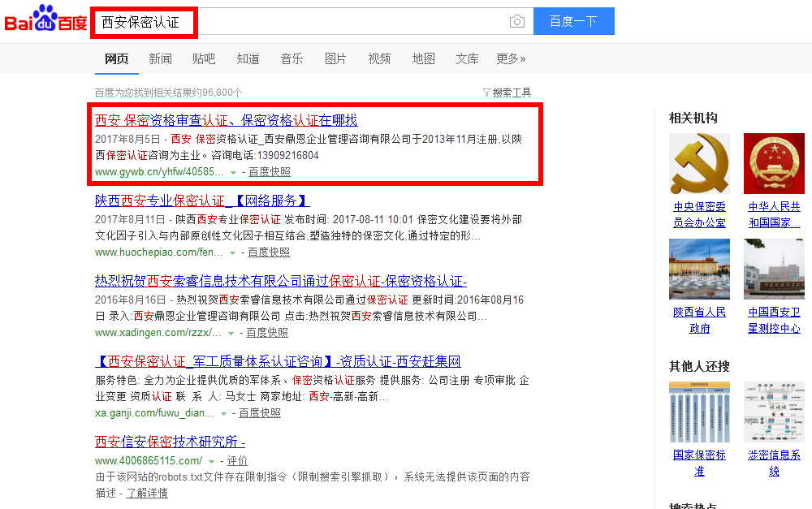Image resolution: width=812 pixels, height=509 pixels.
Task: Click the Baidu logo
Action: [45, 19]
